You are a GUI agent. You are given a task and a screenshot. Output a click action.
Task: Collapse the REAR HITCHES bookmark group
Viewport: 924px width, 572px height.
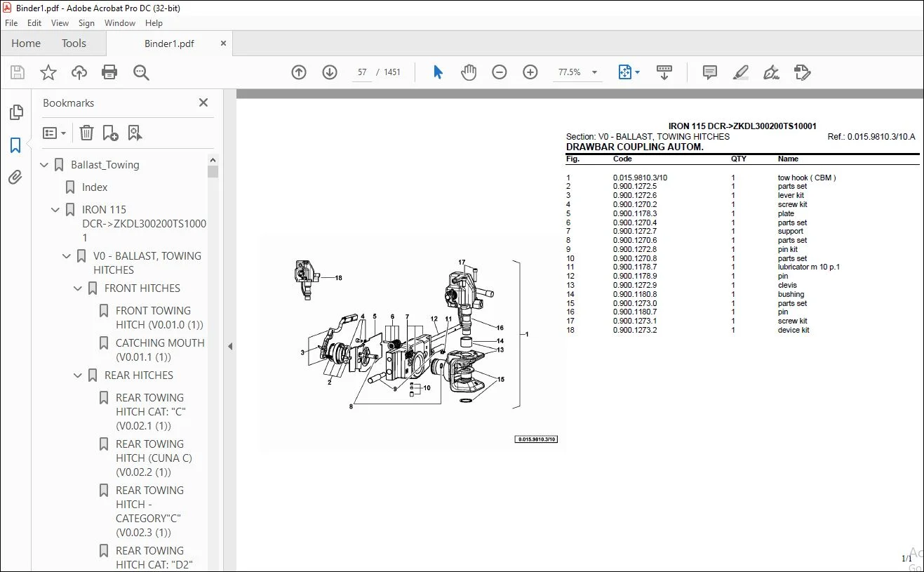coord(79,375)
